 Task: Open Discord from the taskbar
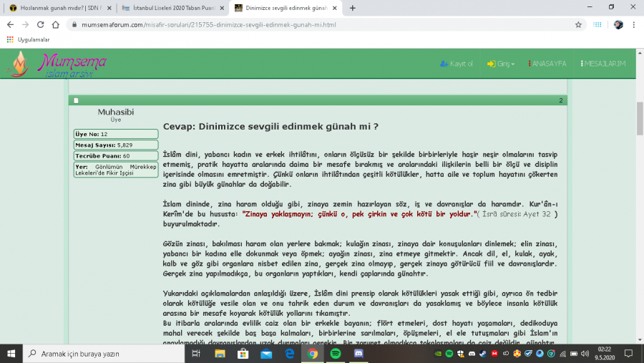358,354
